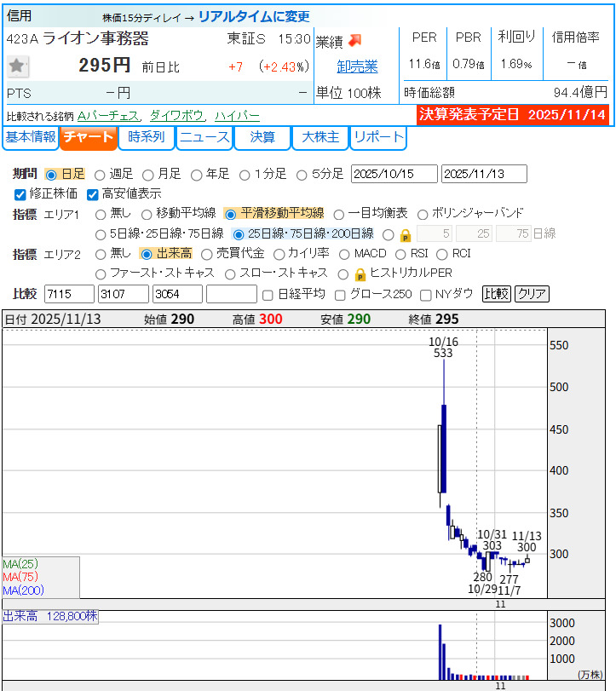Viewport: 616px width, 691px height.
Task: Select 無し for indicator area 2
Action: (x=101, y=254)
